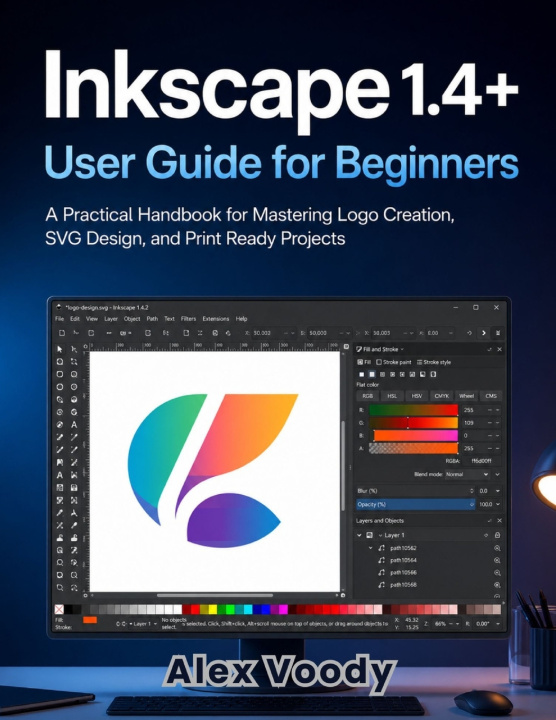Click the A alpha channel slider

click(414, 448)
